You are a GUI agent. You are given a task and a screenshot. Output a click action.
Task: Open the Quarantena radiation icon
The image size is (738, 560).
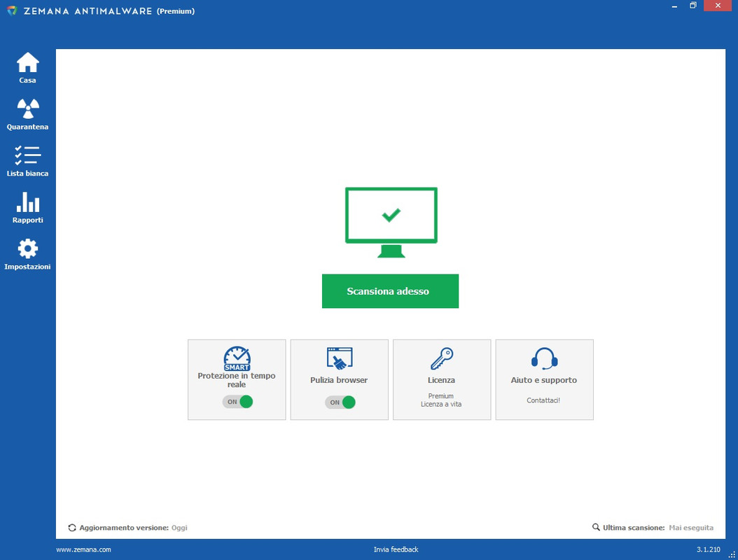(28, 108)
